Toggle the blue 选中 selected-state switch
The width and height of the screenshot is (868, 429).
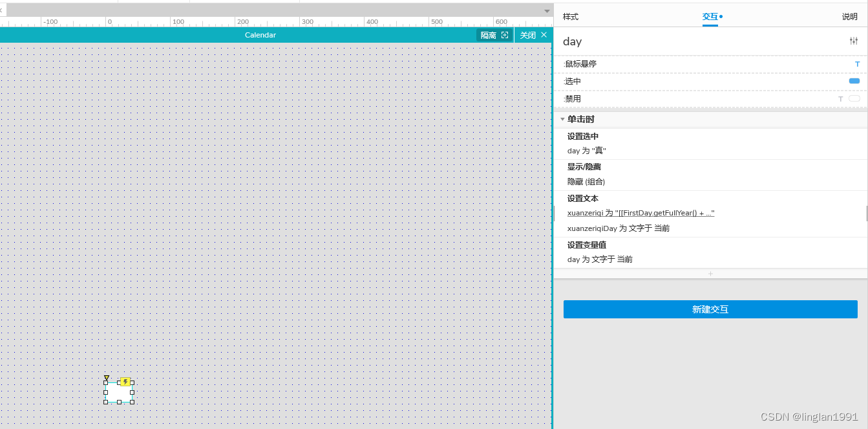[x=854, y=80]
